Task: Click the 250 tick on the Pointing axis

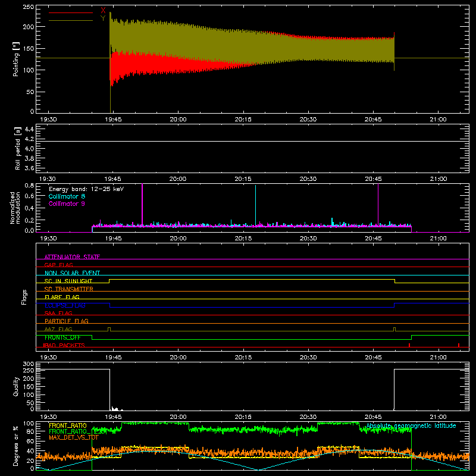Action: (29, 7)
